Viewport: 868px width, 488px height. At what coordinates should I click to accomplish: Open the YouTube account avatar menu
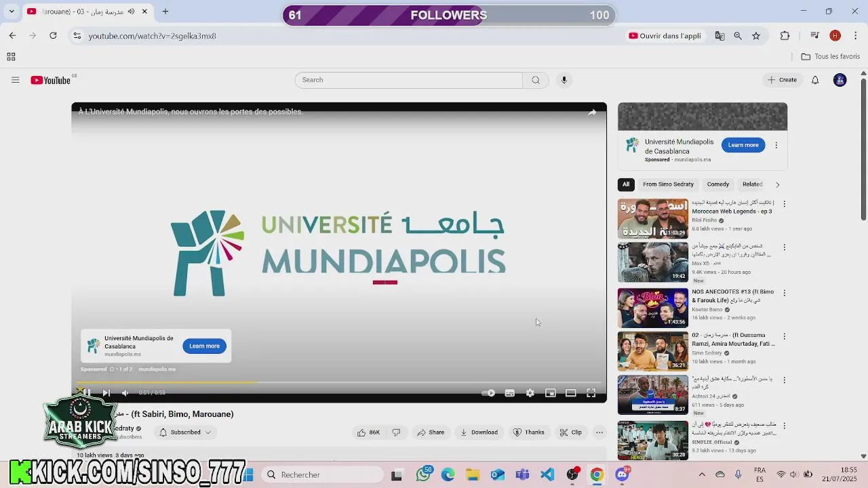click(840, 80)
